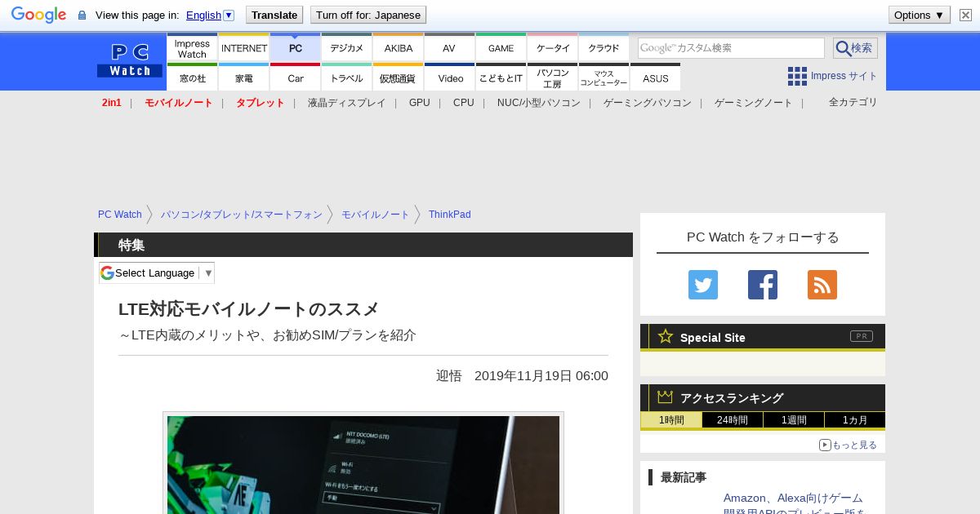
Task: Click the play arrow icon beside もっと見る
Action: (x=825, y=445)
